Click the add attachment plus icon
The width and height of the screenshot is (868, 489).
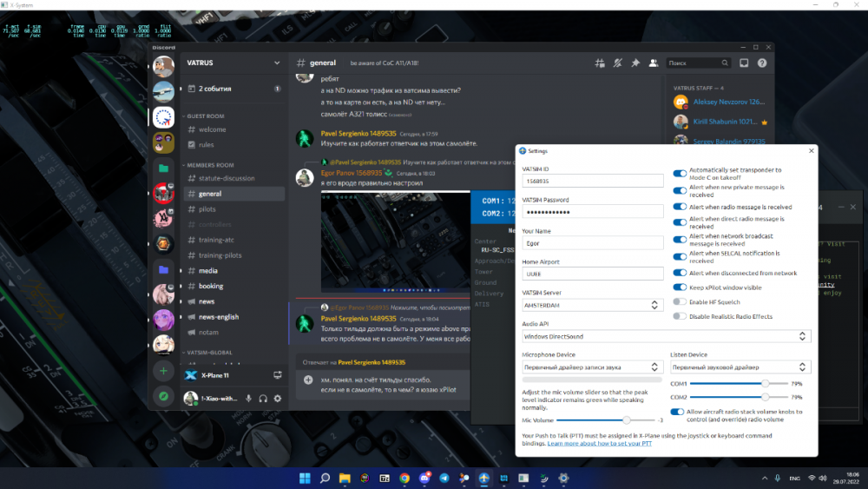tap(308, 380)
